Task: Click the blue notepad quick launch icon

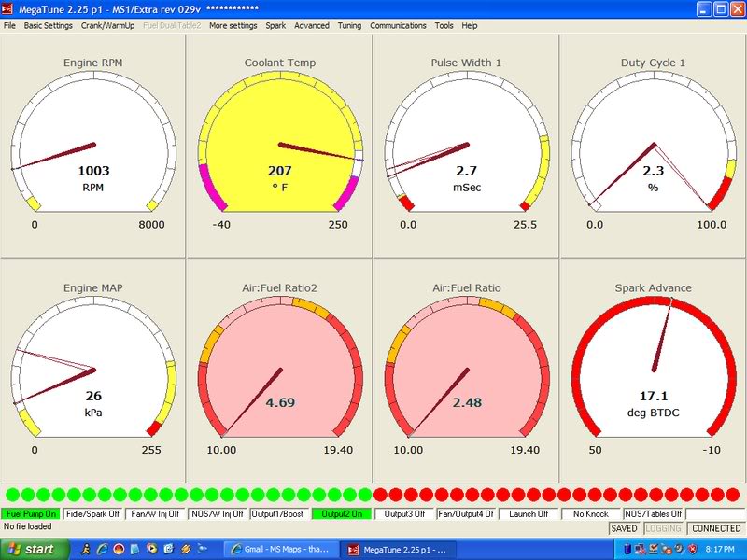Action: (135, 549)
